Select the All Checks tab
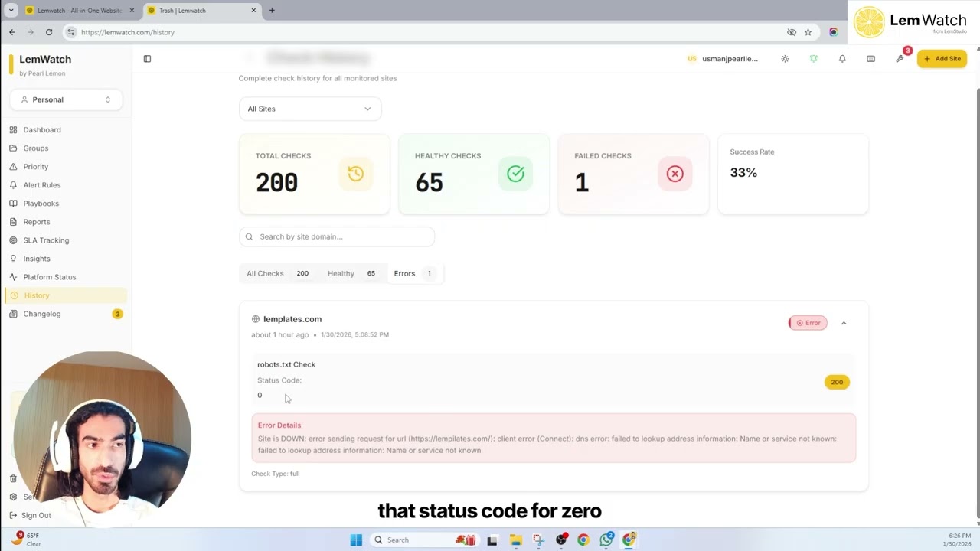The height and width of the screenshot is (551, 980). 277,273
